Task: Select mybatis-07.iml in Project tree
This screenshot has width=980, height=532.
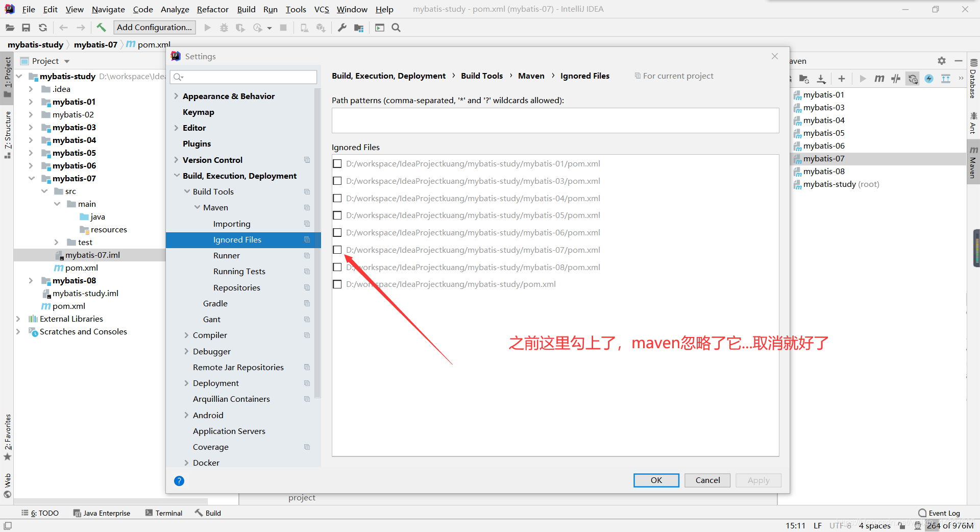Action: (92, 255)
